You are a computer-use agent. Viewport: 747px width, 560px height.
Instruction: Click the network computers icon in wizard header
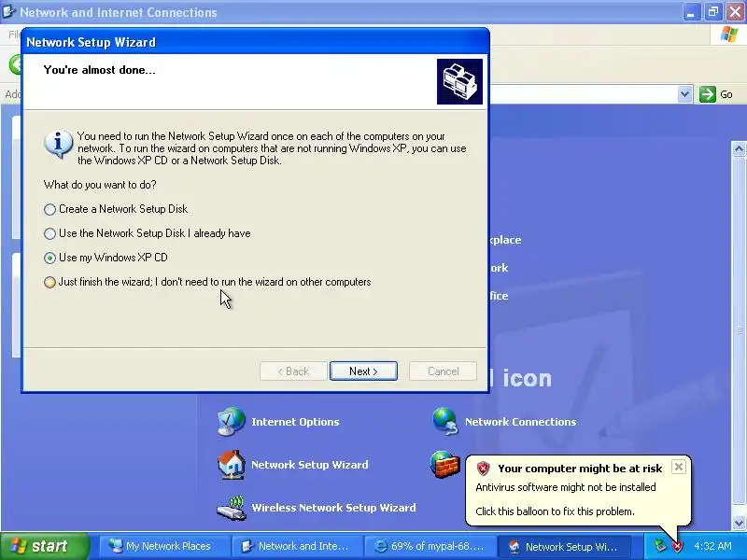(459, 81)
